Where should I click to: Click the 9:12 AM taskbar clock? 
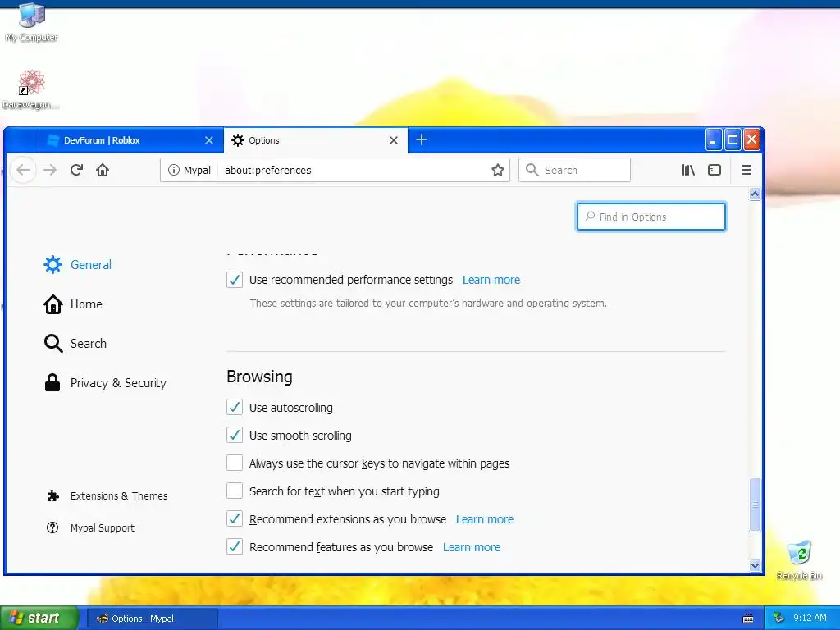(810, 619)
